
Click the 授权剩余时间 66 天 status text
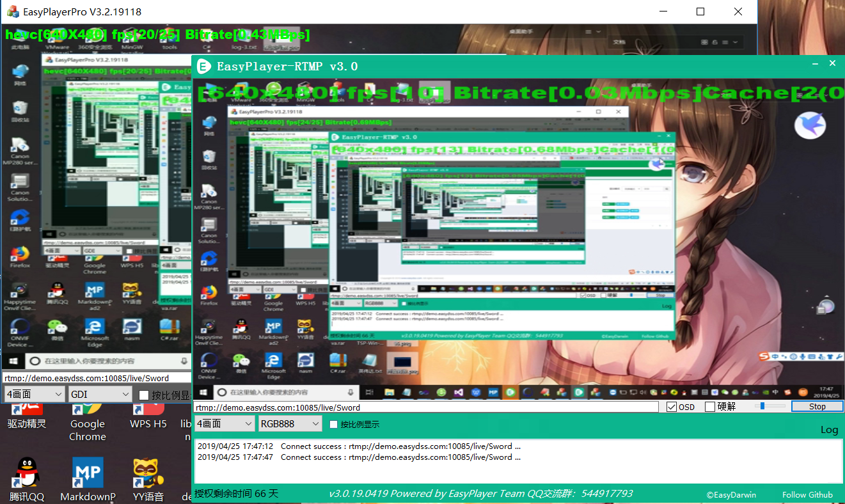coord(236,494)
